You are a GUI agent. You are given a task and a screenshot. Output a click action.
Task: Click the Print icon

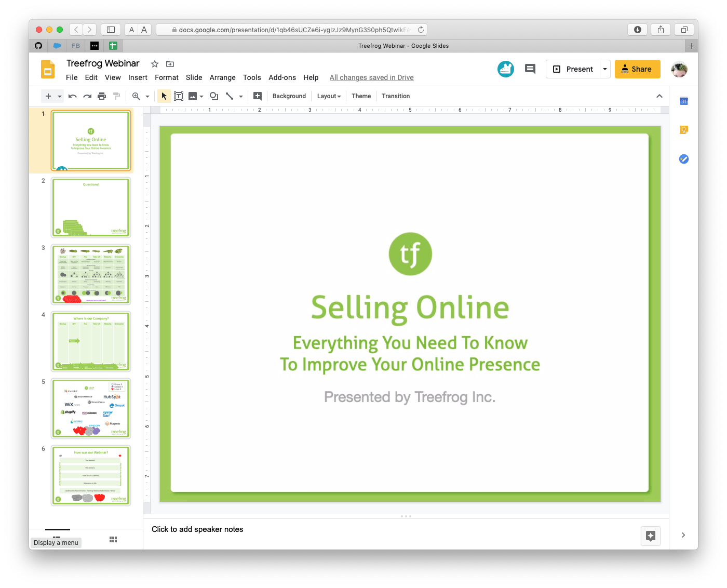(x=102, y=96)
